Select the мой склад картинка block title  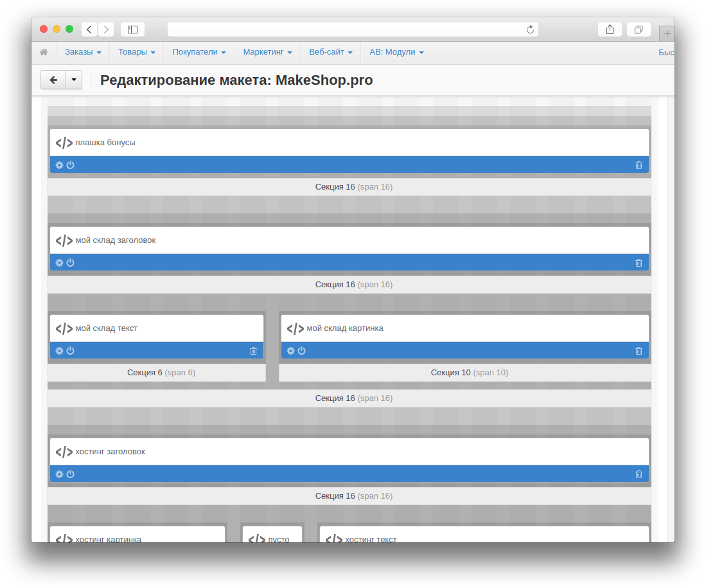coord(345,328)
